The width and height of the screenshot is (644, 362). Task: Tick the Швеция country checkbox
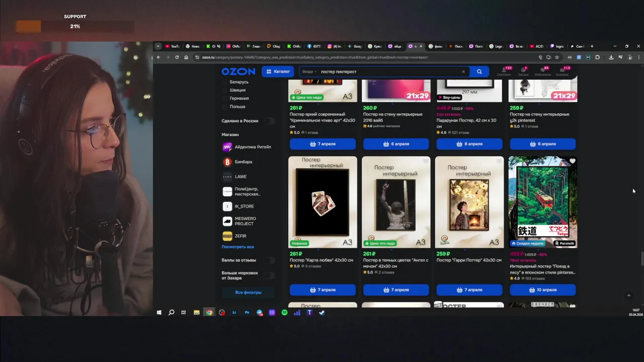[225, 90]
